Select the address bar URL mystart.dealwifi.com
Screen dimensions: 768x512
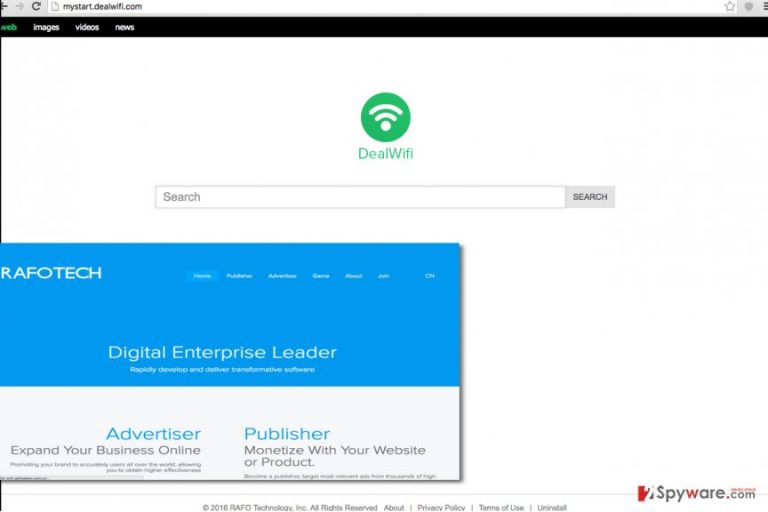coord(102,6)
